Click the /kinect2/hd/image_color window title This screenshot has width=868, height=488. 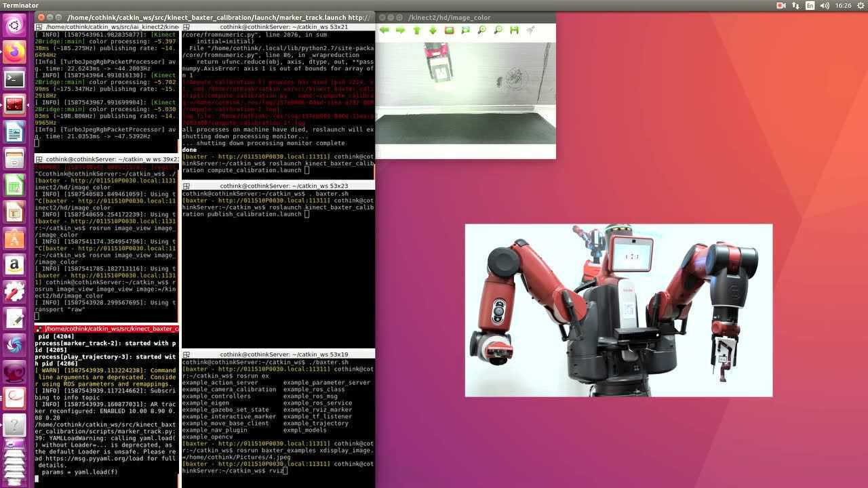(449, 18)
